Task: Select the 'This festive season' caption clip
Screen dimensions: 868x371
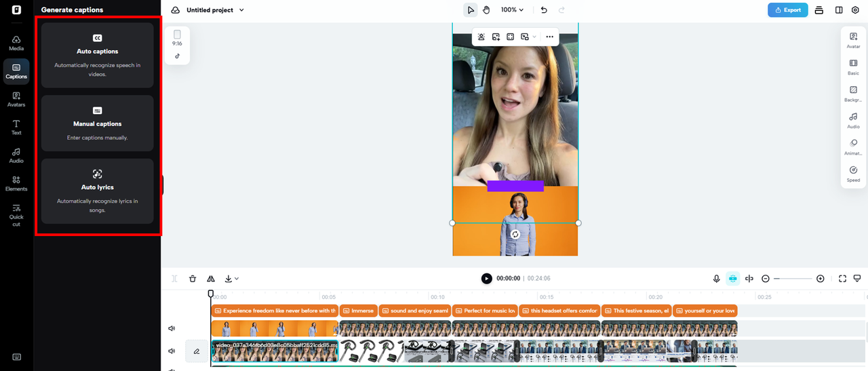Action: click(637, 311)
